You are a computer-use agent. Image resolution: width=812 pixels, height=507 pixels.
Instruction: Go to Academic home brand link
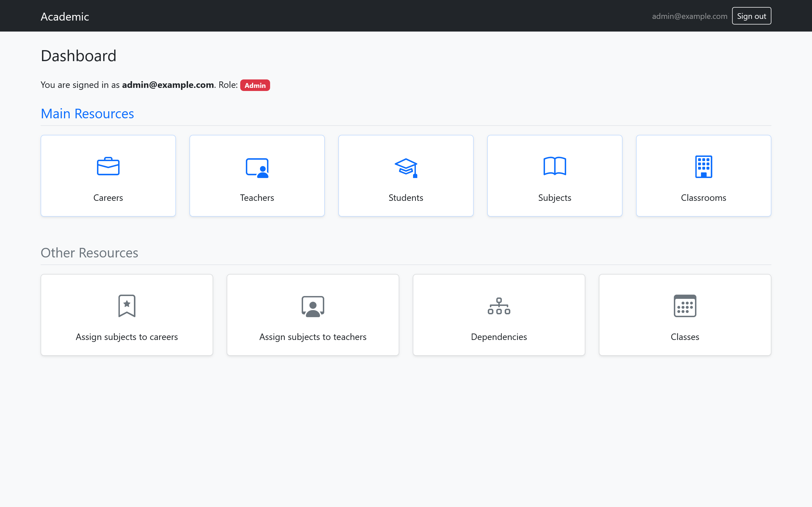(65, 16)
